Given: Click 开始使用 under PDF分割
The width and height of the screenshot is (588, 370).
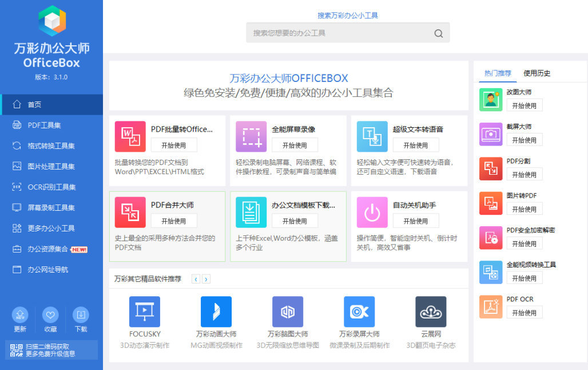Looking at the screenshot, I should click(x=525, y=175).
